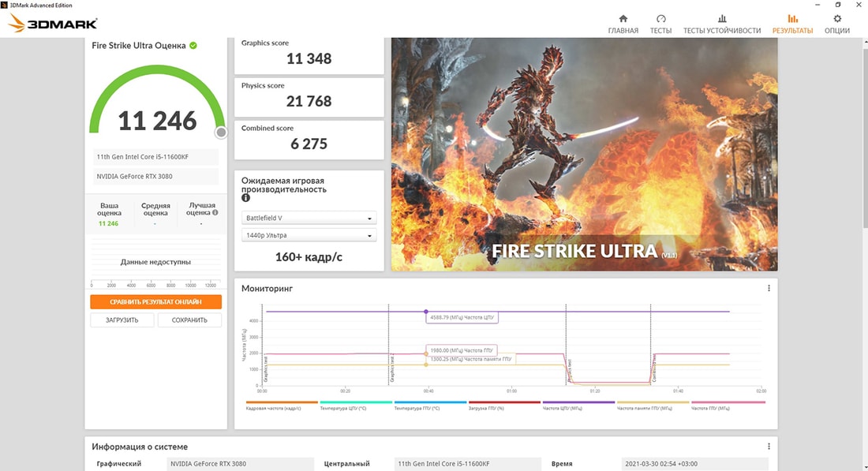868x471 pixels.
Task: Open Опции via the gear icon
Action: (x=836, y=19)
